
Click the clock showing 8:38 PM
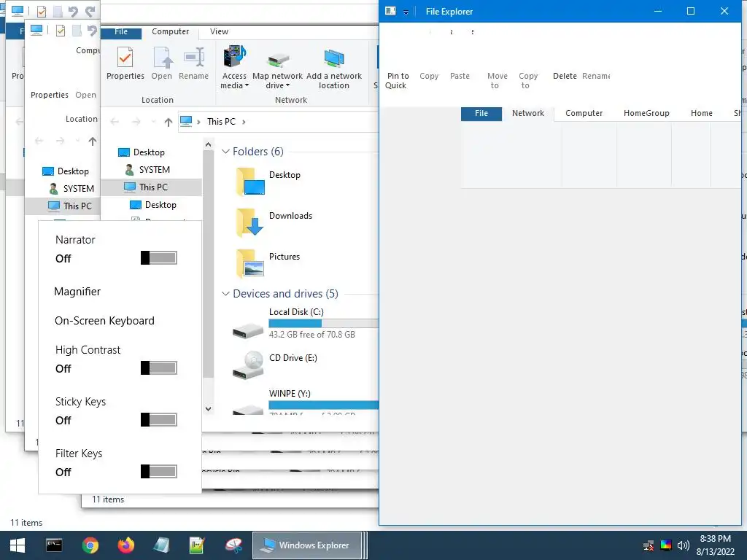point(715,539)
